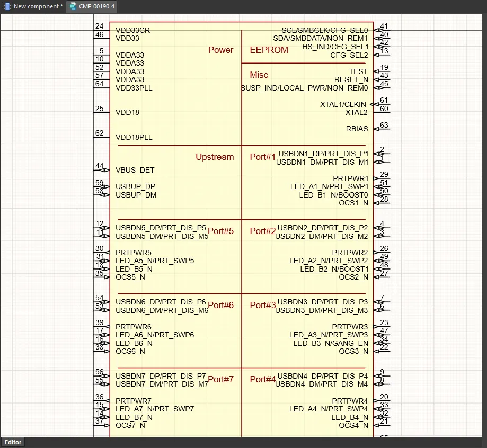Select the VDD33PLL pin label

pyautogui.click(x=134, y=88)
